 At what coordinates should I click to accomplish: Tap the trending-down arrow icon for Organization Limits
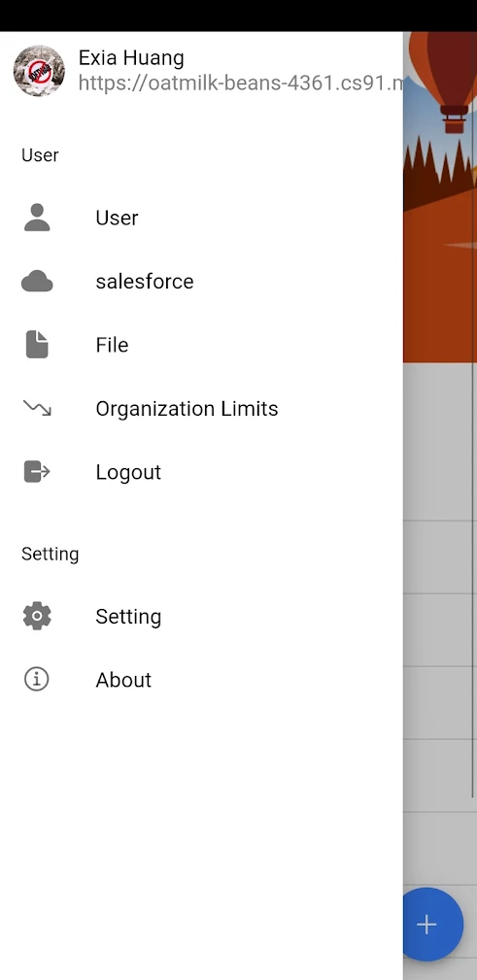click(x=37, y=409)
